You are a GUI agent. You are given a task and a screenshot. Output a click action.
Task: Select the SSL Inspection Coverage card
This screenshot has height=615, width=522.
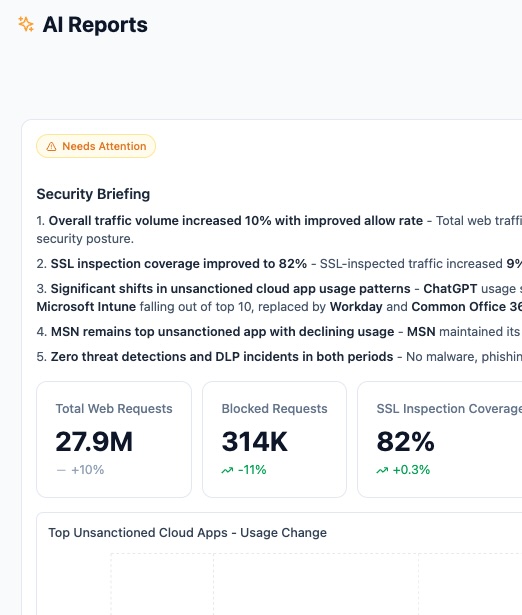[440, 439]
